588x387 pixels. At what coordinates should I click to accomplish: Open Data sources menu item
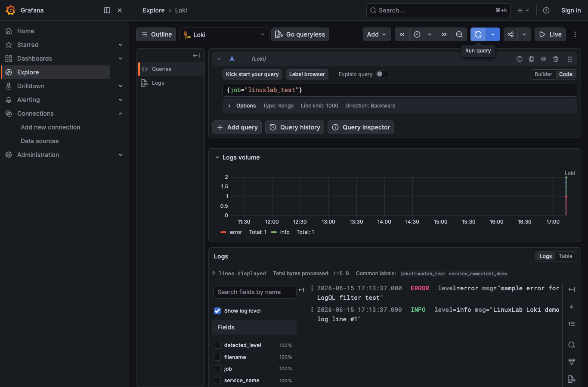[40, 141]
